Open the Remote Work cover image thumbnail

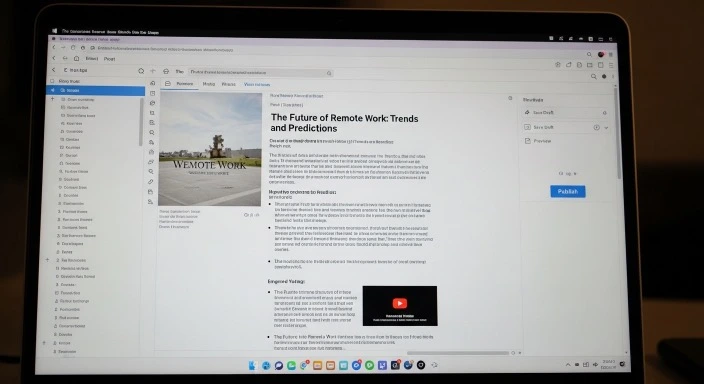(x=210, y=149)
